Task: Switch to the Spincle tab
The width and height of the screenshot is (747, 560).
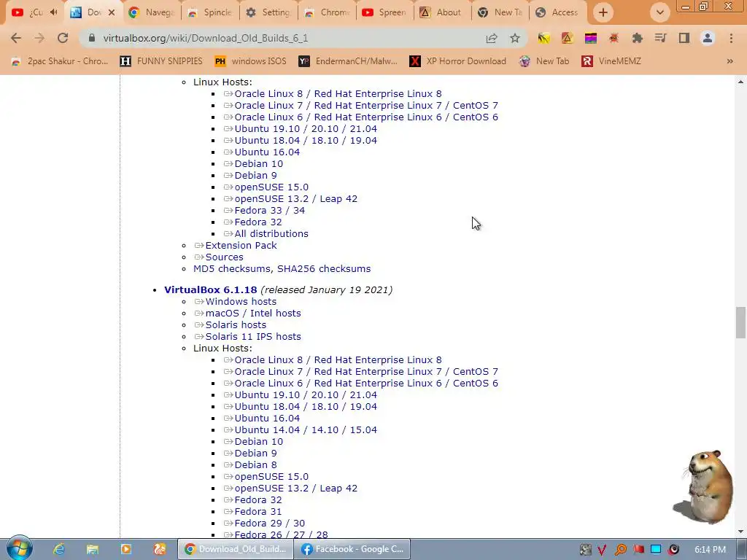Action: tap(211, 12)
